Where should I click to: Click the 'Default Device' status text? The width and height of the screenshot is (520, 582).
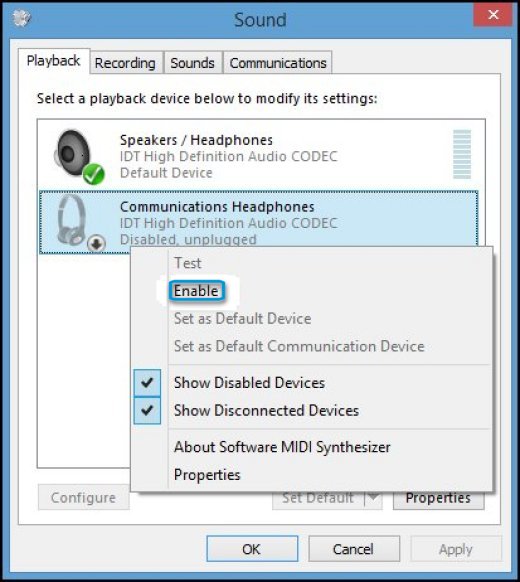(166, 173)
